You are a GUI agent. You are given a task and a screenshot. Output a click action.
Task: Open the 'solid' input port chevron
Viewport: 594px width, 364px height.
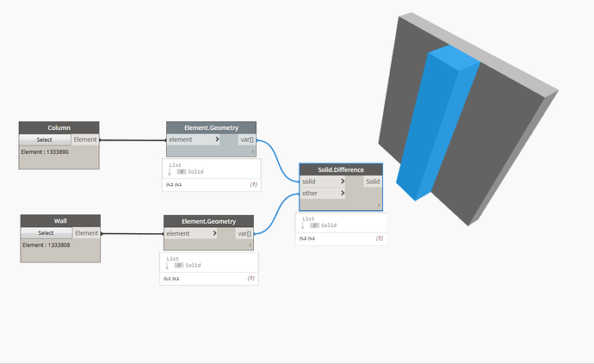coord(343,182)
